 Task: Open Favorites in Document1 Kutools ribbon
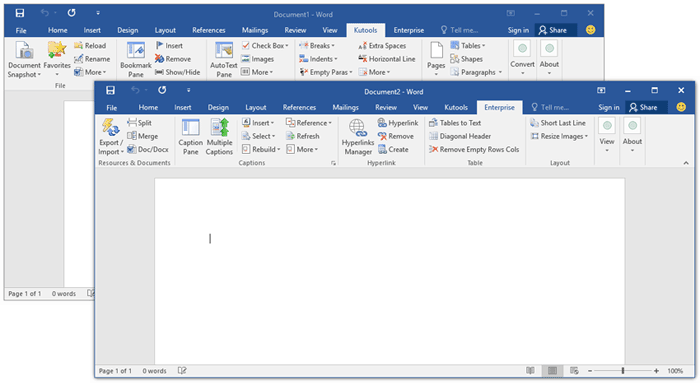point(57,59)
